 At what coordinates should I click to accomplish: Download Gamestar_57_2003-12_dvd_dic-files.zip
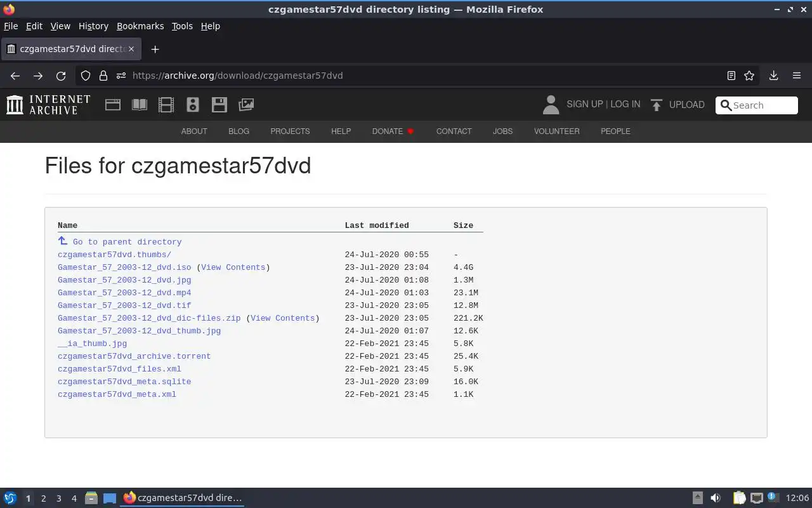coord(149,318)
